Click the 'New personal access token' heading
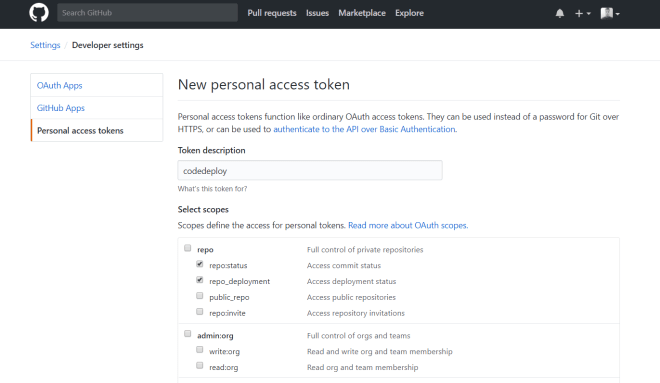The image size is (660, 383). coord(263,85)
